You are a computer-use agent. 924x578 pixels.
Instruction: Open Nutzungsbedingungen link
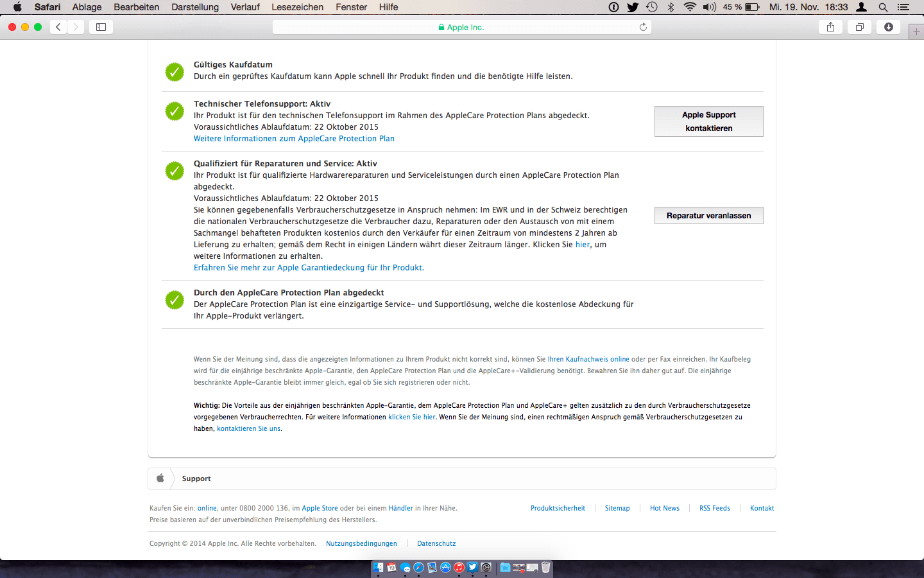click(361, 544)
